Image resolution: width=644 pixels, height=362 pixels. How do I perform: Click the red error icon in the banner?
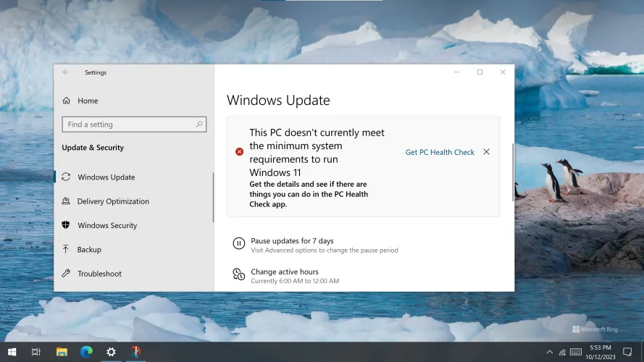pyautogui.click(x=239, y=152)
